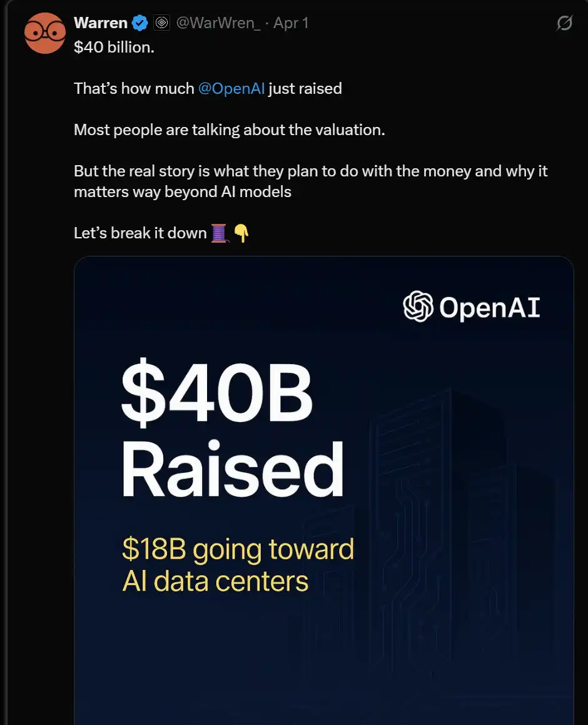Click the "OpenAI" wordmark in the image
Image resolution: width=588 pixels, height=725 pixels.
tap(489, 307)
